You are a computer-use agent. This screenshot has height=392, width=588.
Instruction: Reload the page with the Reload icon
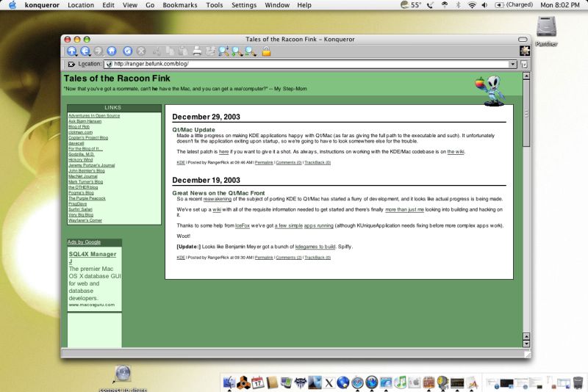(x=126, y=51)
